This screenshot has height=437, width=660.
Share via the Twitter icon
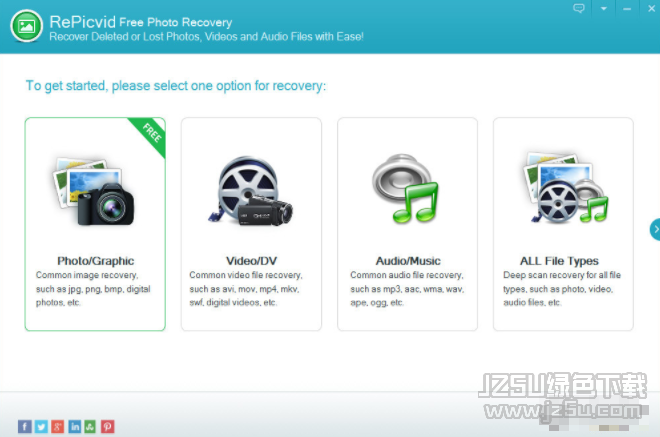tap(41, 426)
